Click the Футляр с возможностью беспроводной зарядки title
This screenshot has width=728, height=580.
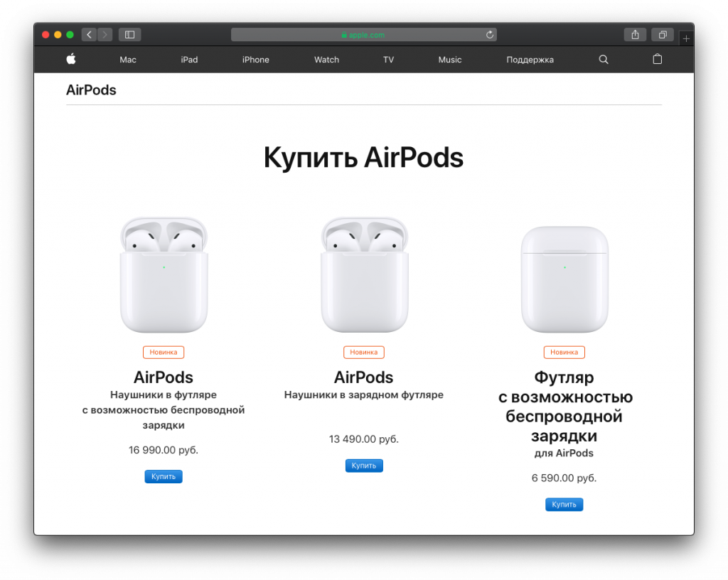[x=564, y=407]
